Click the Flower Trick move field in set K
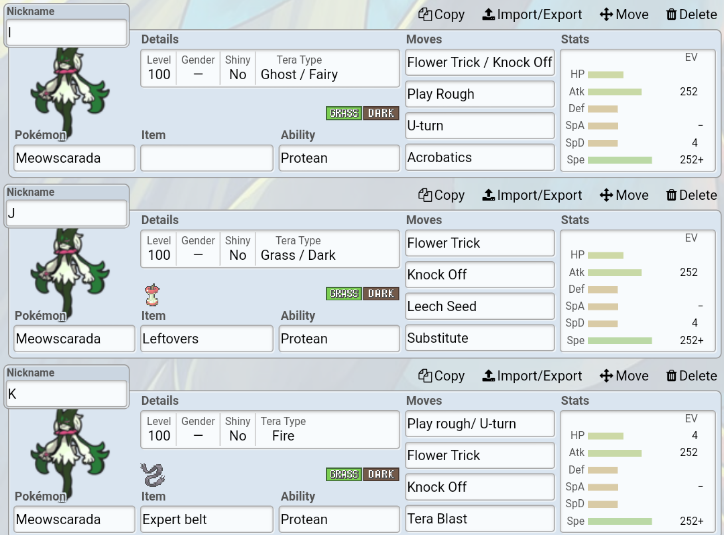 click(480, 455)
